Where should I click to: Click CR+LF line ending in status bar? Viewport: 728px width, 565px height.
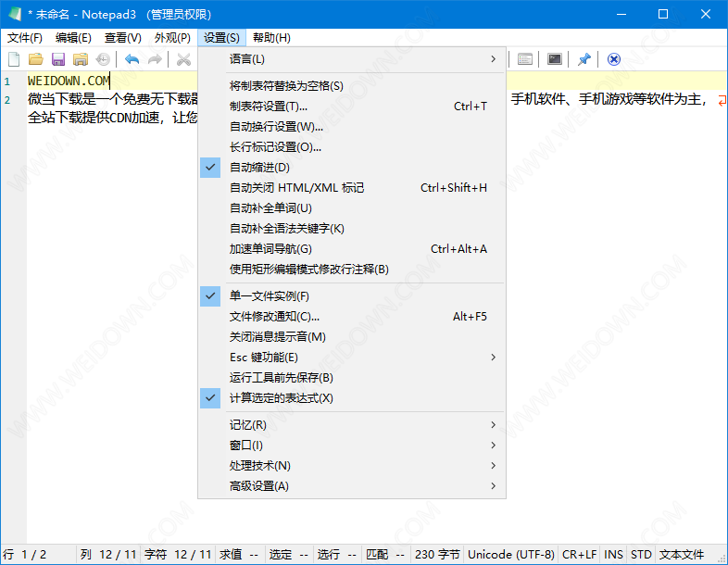580,555
